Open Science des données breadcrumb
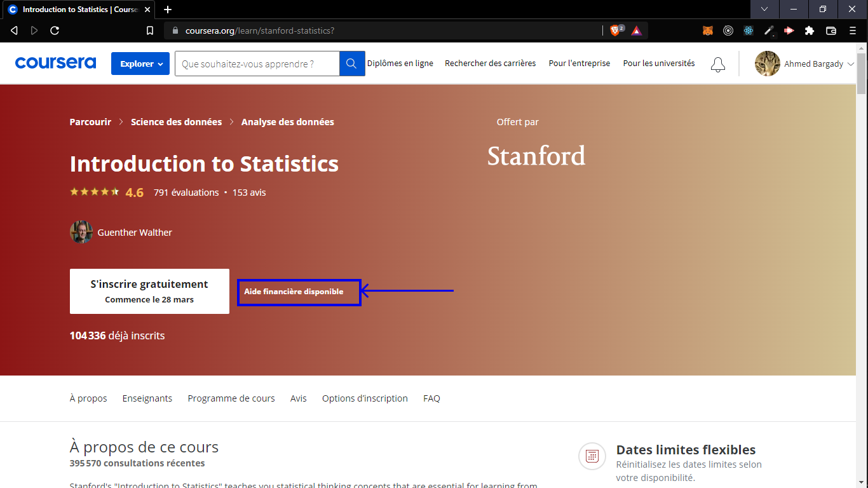The image size is (868, 488). (x=177, y=122)
